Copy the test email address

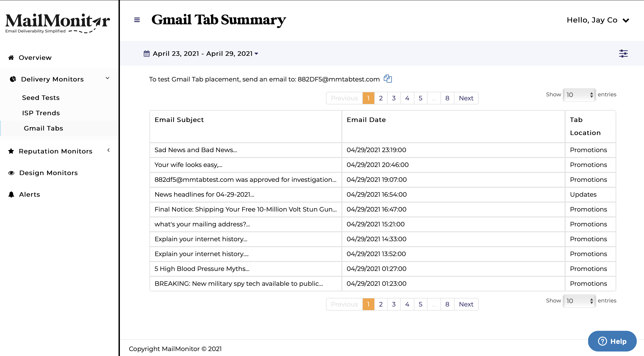point(388,79)
